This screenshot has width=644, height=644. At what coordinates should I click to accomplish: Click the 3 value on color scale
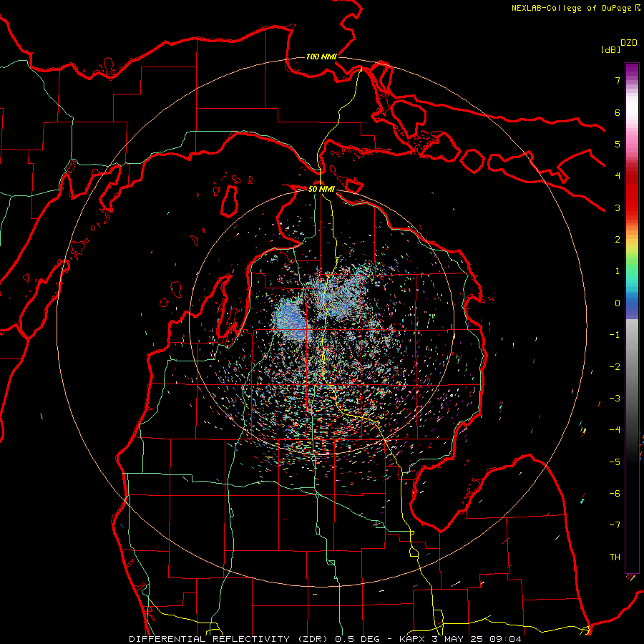coord(618,208)
